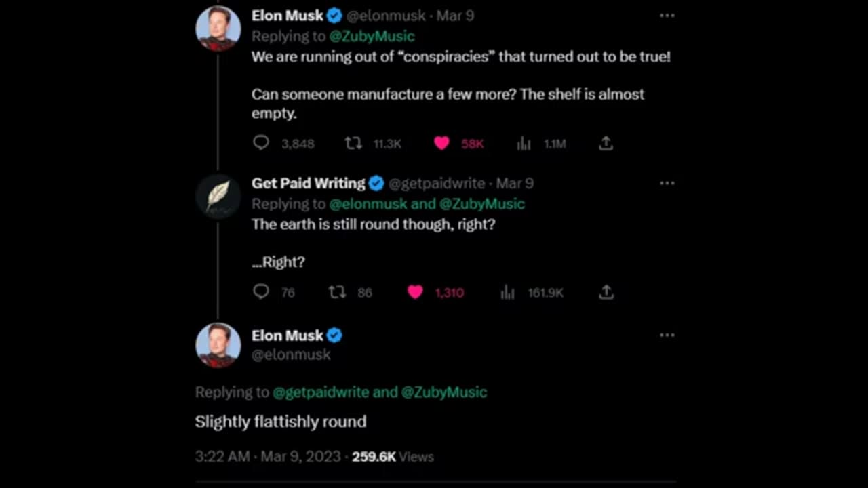Image resolution: width=868 pixels, height=488 pixels.
Task: Click the Get Paid Writing display name
Action: (x=308, y=183)
